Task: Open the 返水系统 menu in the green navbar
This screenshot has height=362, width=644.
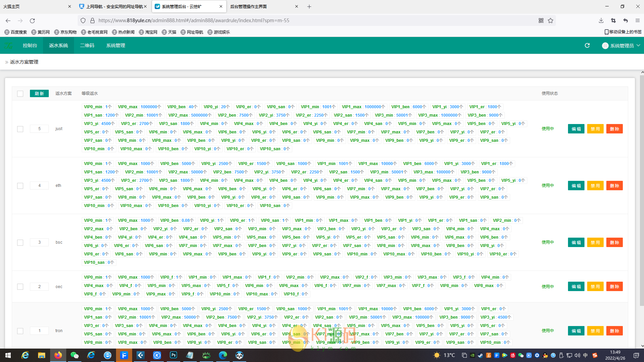Action: point(59,45)
